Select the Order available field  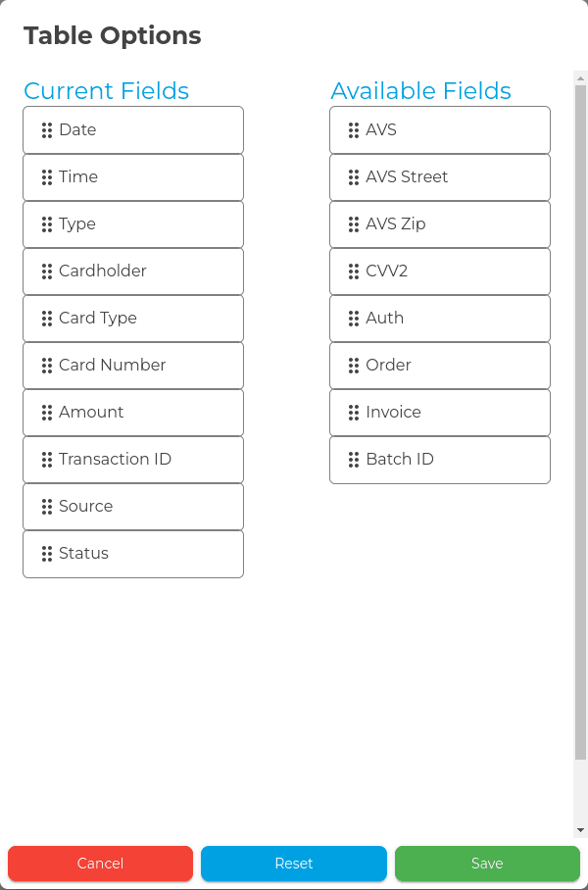pyautogui.click(x=440, y=366)
